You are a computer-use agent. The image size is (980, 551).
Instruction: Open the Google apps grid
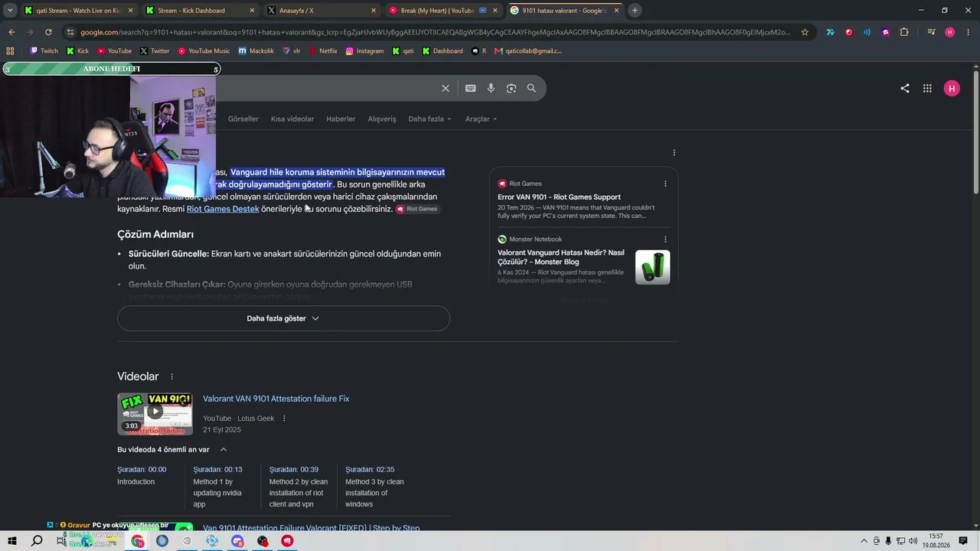click(927, 88)
